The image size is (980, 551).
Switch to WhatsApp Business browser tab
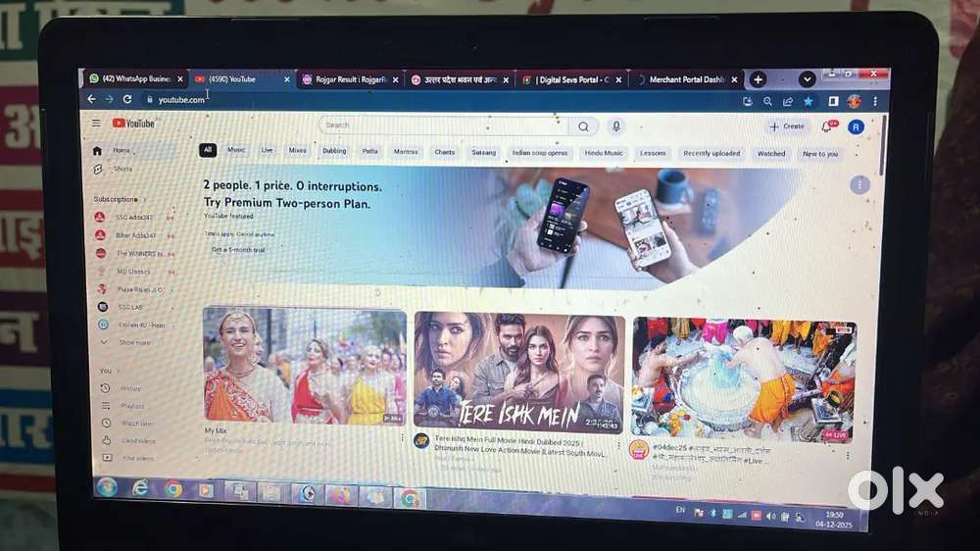(x=135, y=78)
